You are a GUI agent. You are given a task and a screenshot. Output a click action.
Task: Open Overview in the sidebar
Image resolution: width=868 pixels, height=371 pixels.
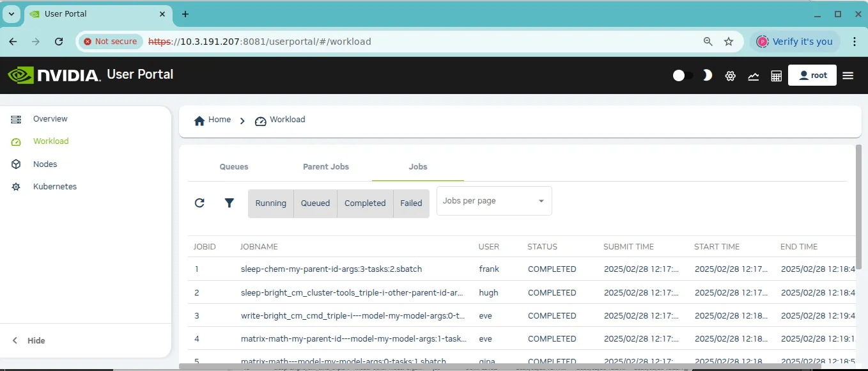pyautogui.click(x=50, y=119)
